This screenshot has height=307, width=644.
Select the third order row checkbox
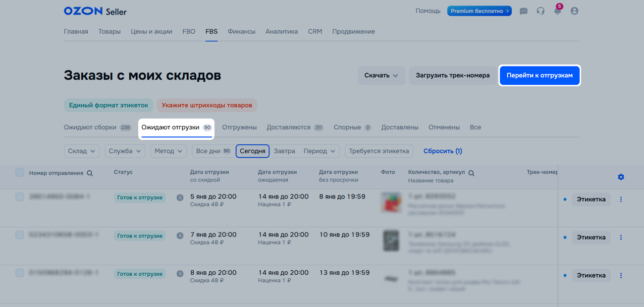(20, 273)
